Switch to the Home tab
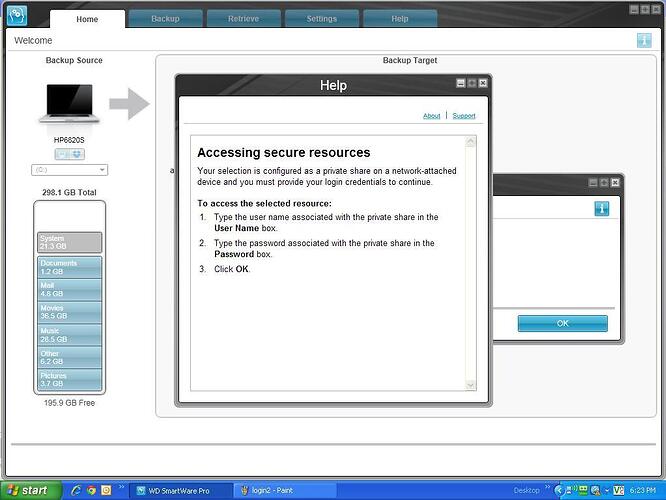 pyautogui.click(x=87, y=19)
